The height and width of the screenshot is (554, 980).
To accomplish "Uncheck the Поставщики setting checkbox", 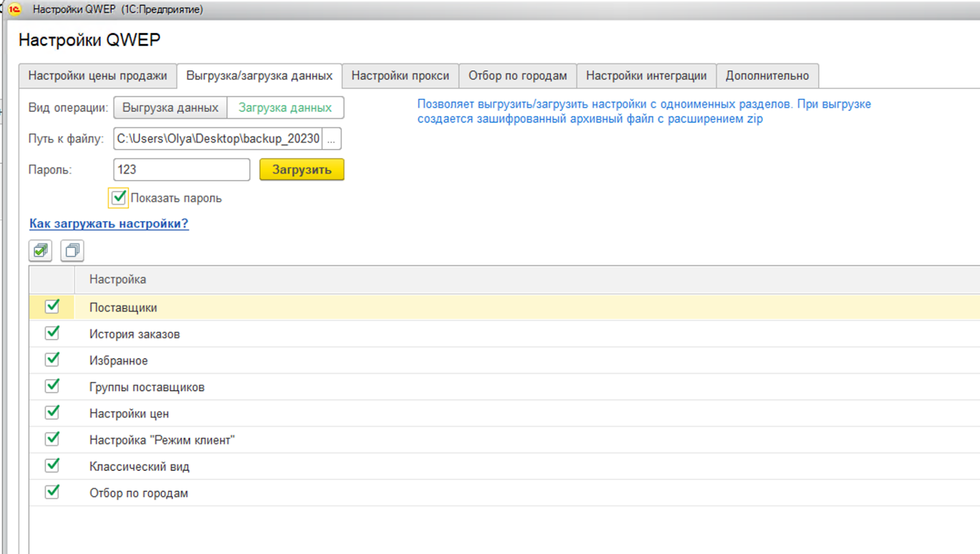I will 53,306.
